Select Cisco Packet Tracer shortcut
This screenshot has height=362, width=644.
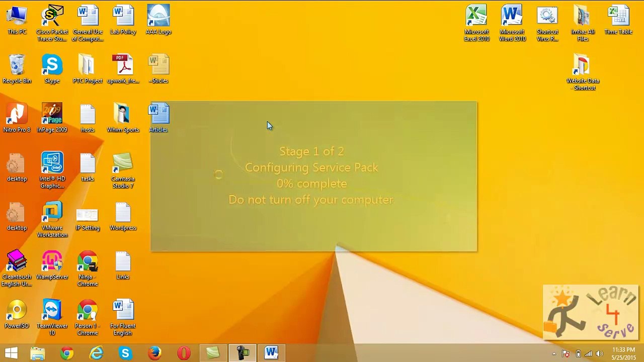click(x=52, y=24)
